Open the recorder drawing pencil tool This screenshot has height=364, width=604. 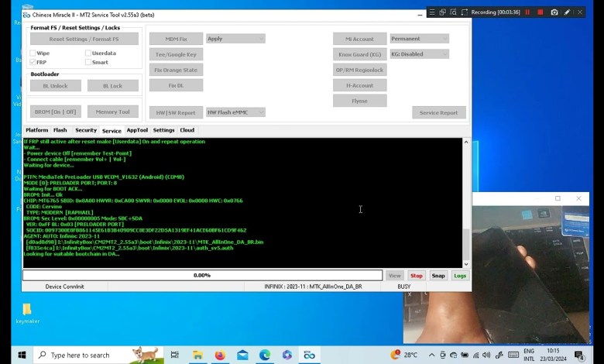pos(567,12)
